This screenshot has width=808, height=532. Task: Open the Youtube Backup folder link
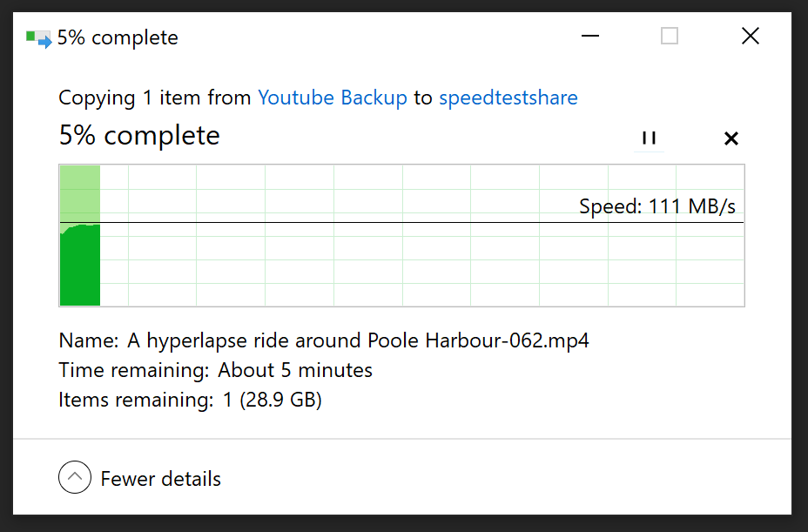click(333, 98)
